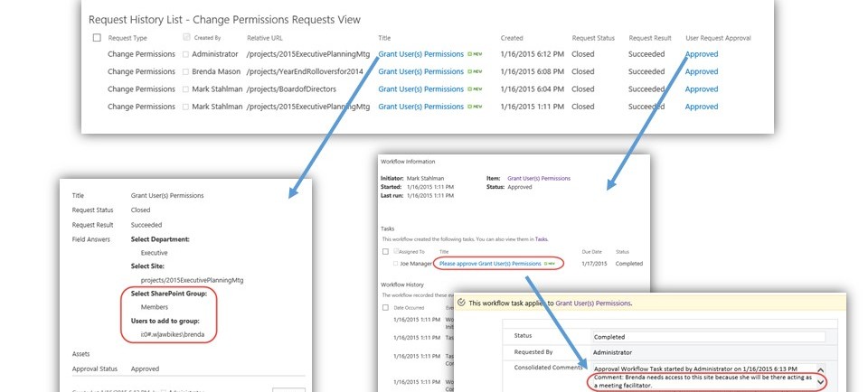Sort Workflow History by Date Occurred header

pos(409,307)
